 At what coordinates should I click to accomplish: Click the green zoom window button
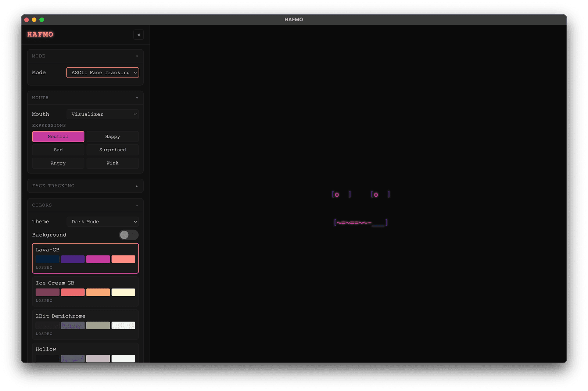(x=42, y=20)
